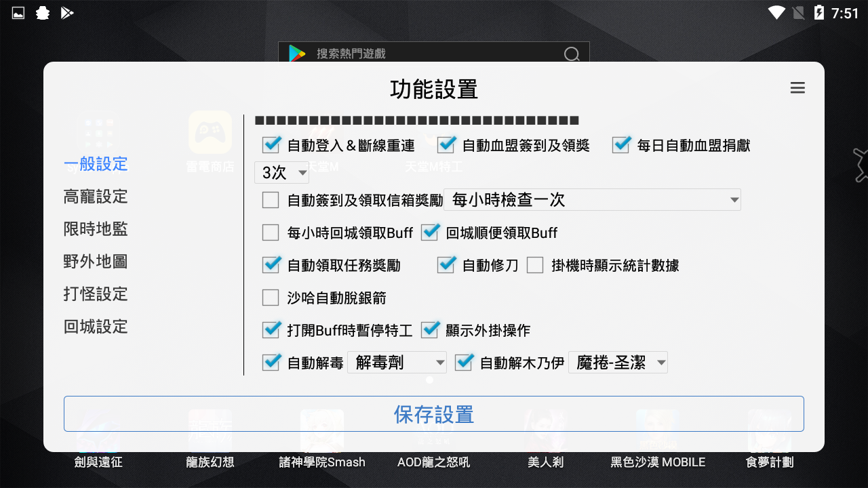The image size is (868, 488).
Task: Select the 魔捲-圣潔 scroll option box
Action: (x=617, y=362)
